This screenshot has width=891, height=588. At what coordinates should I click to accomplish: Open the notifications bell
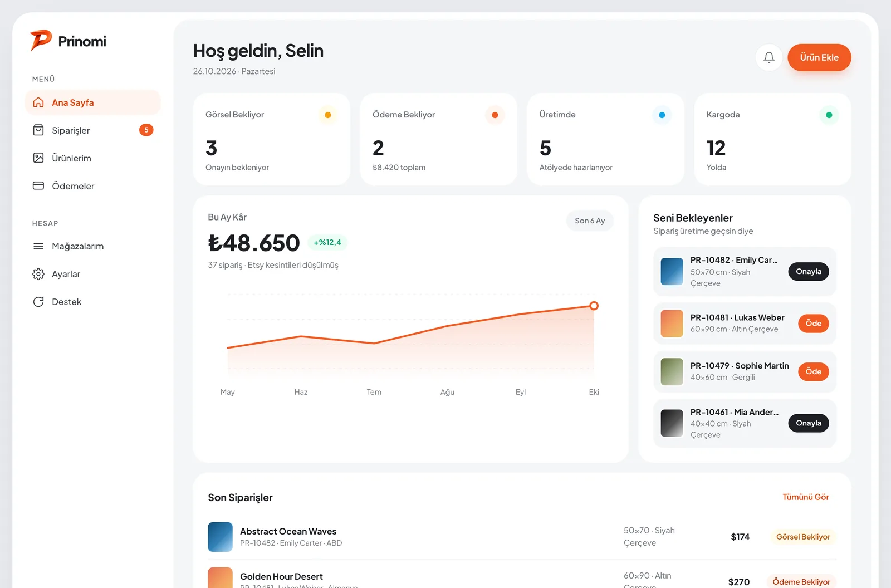click(x=769, y=57)
